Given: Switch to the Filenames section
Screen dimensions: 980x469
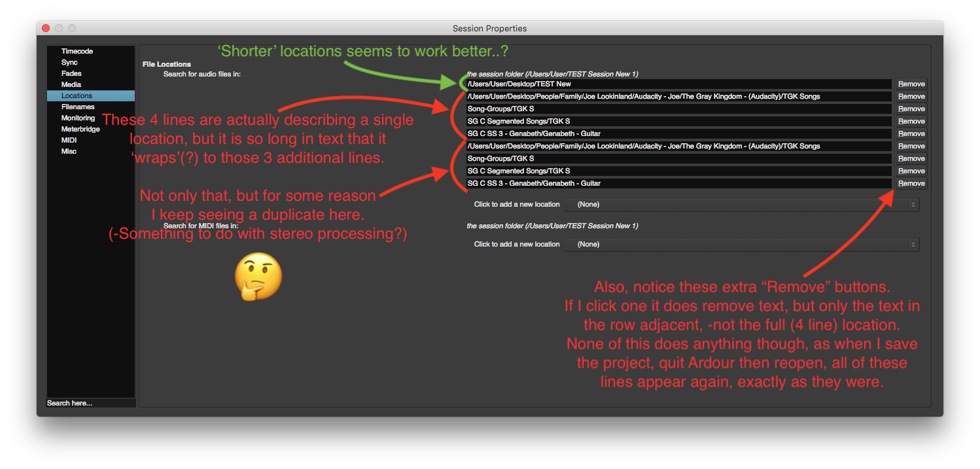Looking at the screenshot, I should click(78, 107).
